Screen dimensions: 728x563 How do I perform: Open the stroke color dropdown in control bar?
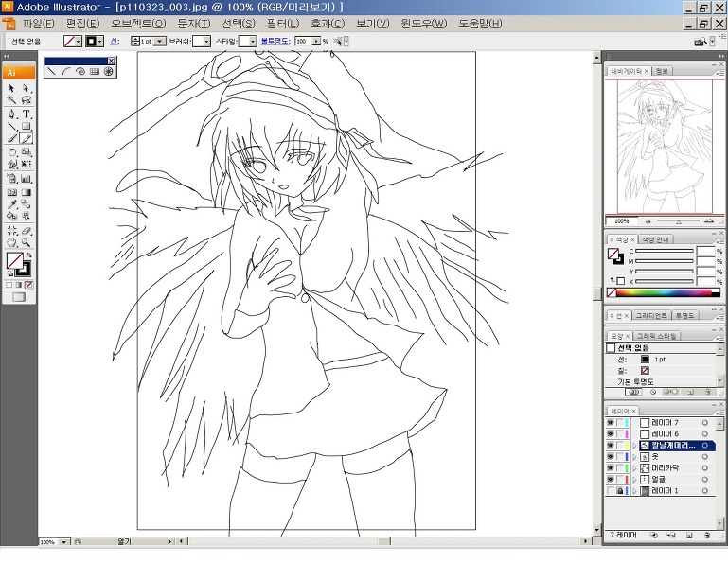[x=99, y=42]
